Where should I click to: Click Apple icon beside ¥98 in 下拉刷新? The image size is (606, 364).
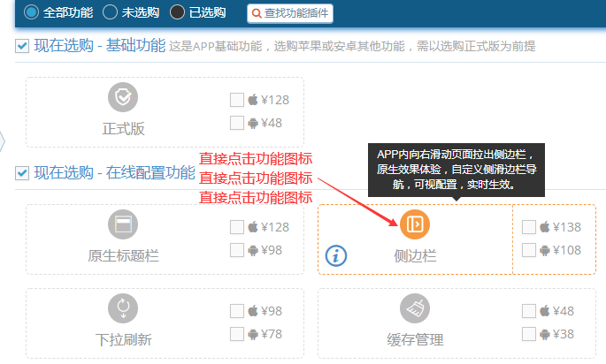[x=253, y=311]
